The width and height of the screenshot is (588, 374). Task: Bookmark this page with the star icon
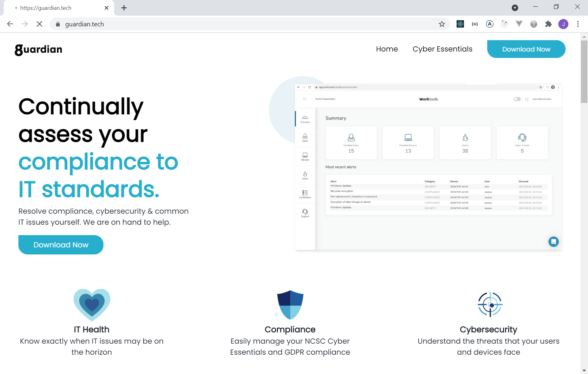point(442,24)
